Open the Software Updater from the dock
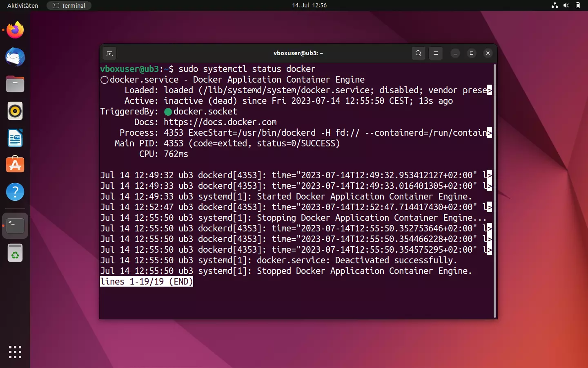Viewport: 588px width, 368px height. (15, 253)
